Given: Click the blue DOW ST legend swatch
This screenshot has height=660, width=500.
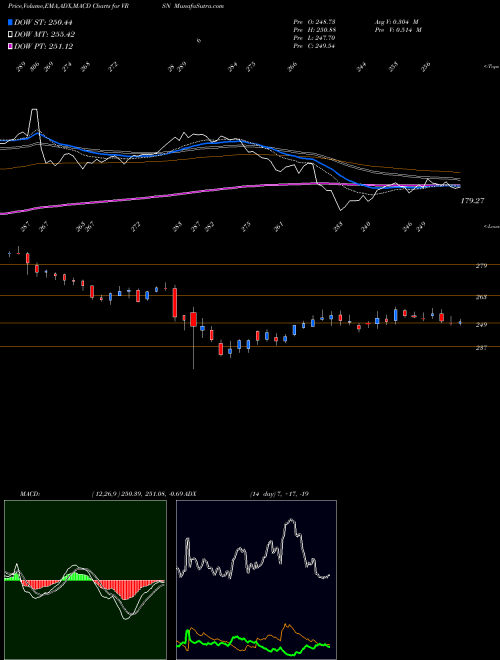Looking at the screenshot, I should [10, 22].
